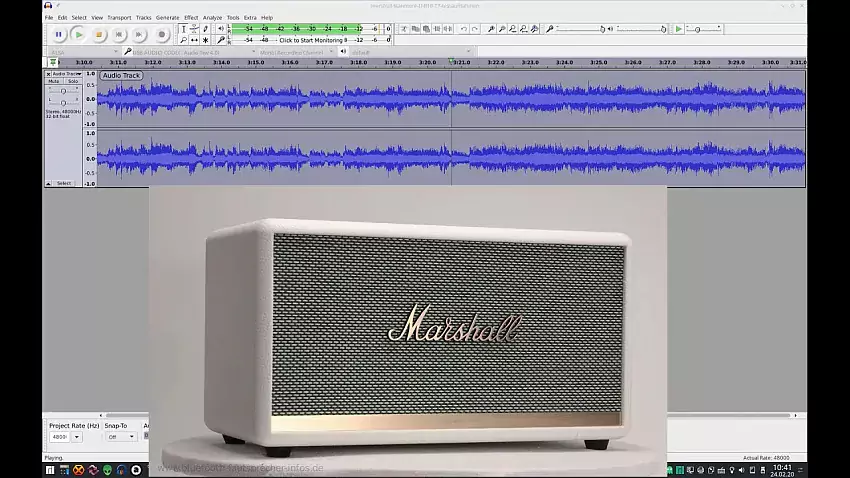Start playback with the green Play button
Image resolution: width=850 pixels, height=478 pixels.
tap(79, 35)
